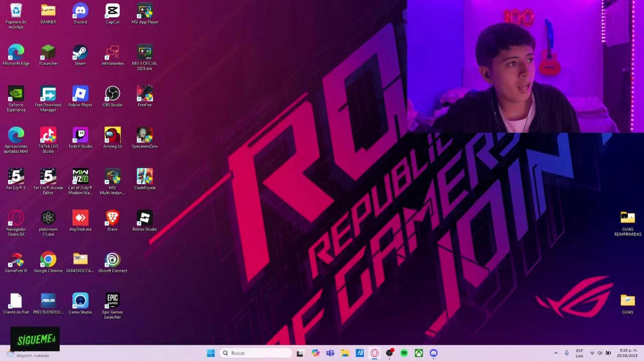The width and height of the screenshot is (644, 361).
Task: Open Task View from the taskbar
Action: point(300,353)
